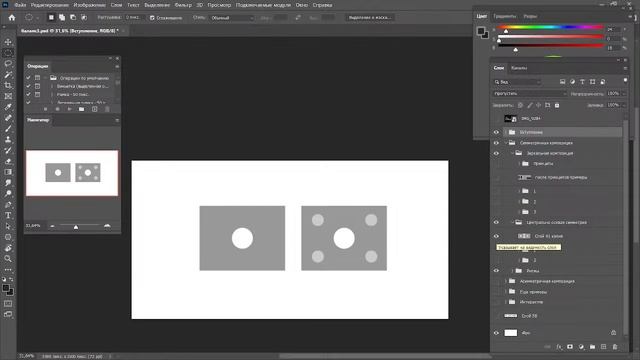Select the Brush tool

click(8, 129)
